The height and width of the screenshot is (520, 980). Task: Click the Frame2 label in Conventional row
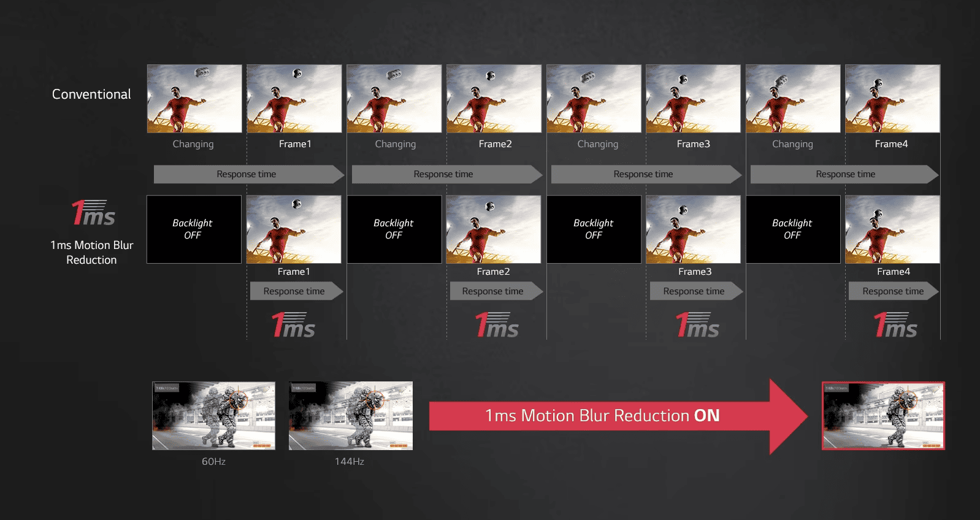(x=495, y=144)
